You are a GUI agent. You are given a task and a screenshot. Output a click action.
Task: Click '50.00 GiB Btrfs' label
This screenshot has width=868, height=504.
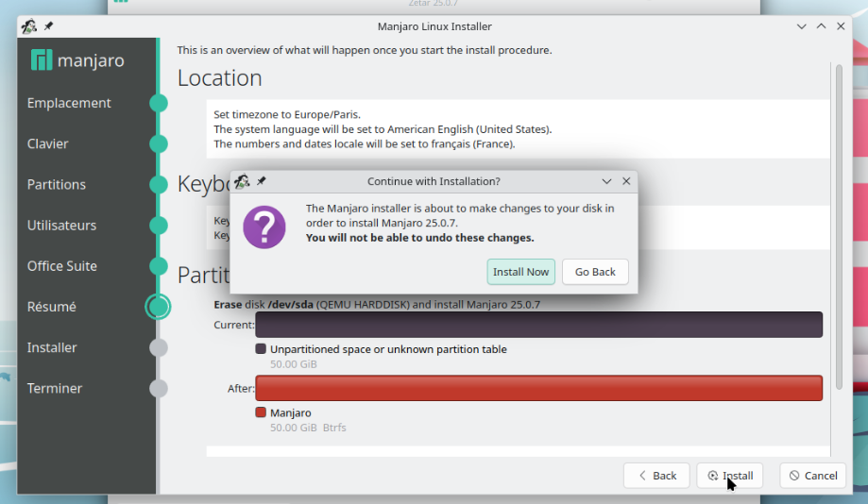click(308, 428)
